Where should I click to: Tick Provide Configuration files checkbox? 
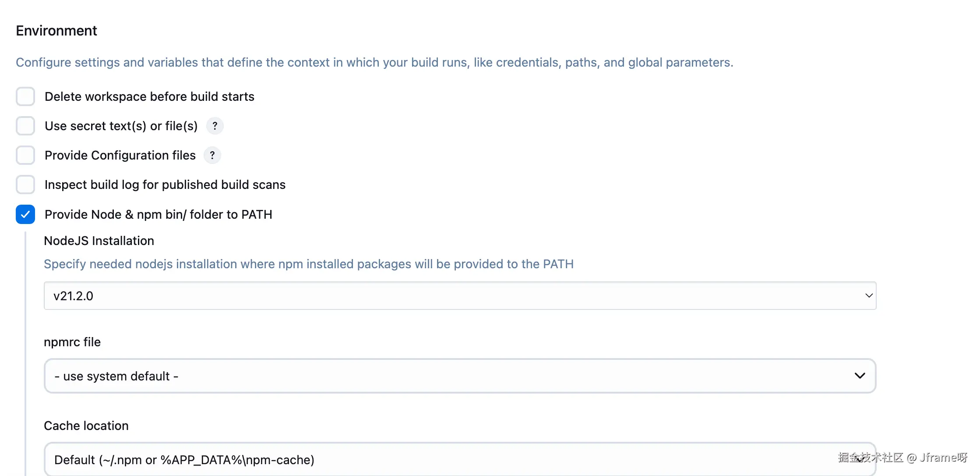tap(25, 156)
